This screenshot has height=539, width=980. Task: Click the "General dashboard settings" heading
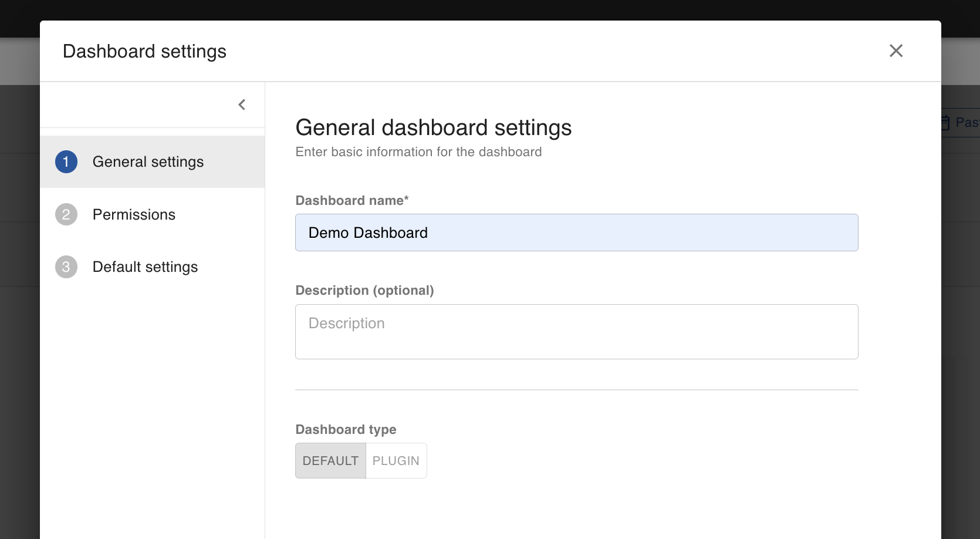(x=433, y=127)
